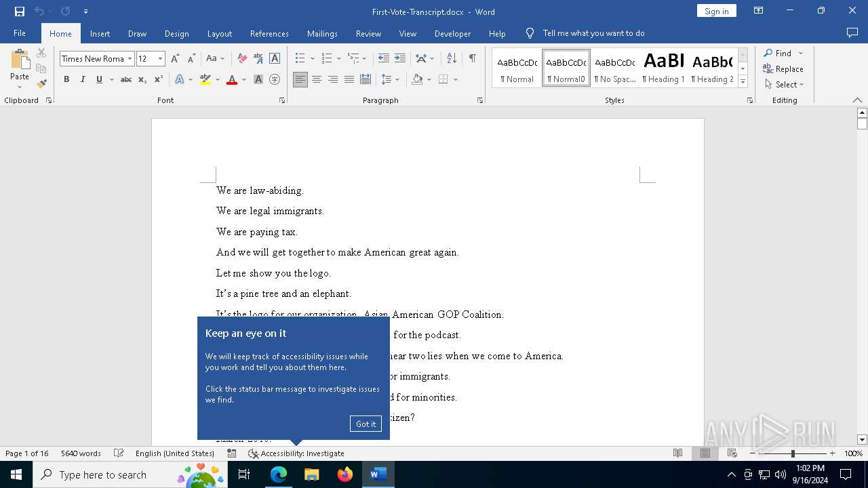868x488 pixels.
Task: Switch to the References tab
Action: (x=269, y=33)
